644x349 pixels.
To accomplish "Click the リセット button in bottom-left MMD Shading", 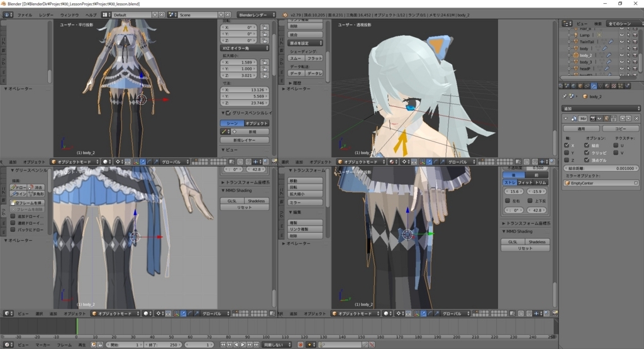I will pos(244,208).
